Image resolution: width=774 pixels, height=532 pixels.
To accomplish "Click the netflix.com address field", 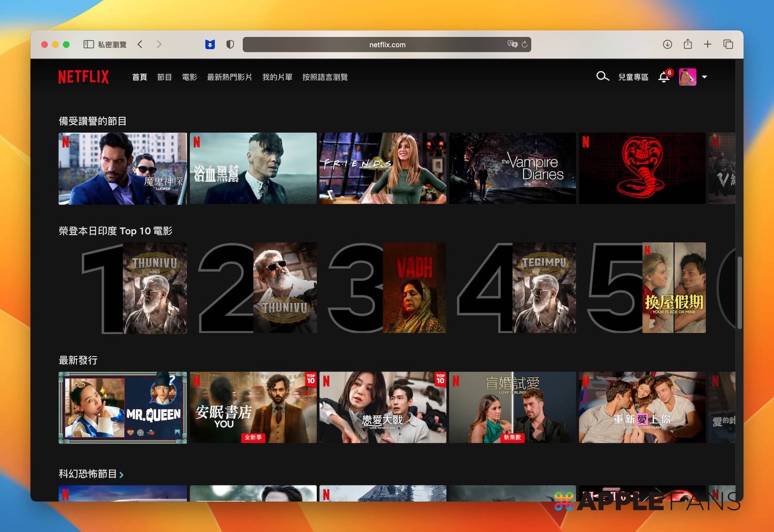I will (x=387, y=44).
